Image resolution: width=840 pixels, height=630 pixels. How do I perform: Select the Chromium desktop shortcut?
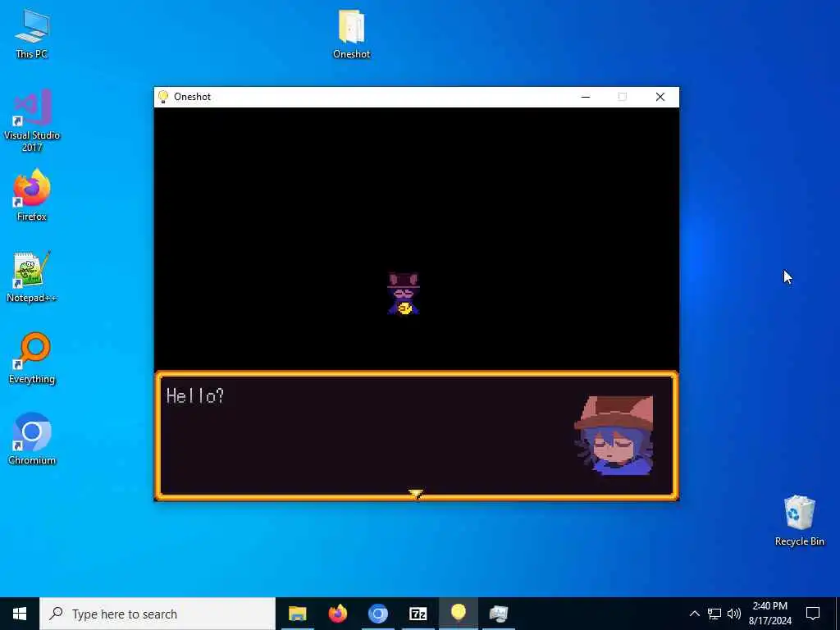pyautogui.click(x=32, y=439)
